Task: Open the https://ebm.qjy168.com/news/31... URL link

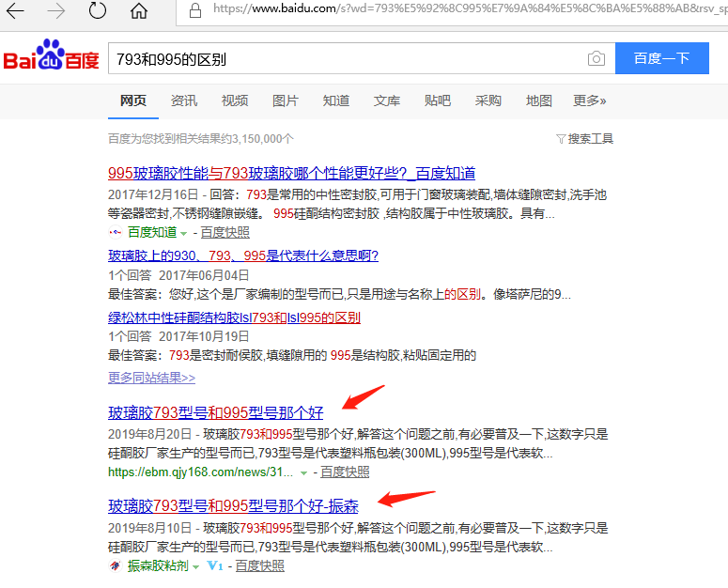Action: [201, 472]
